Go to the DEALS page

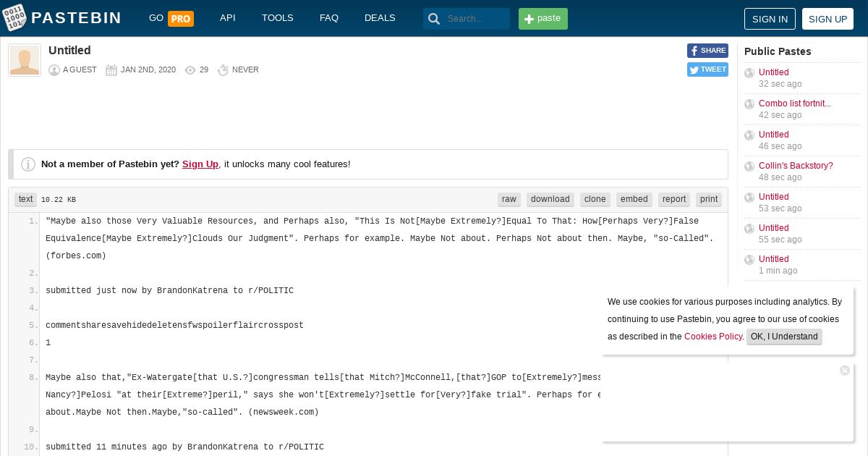point(380,18)
